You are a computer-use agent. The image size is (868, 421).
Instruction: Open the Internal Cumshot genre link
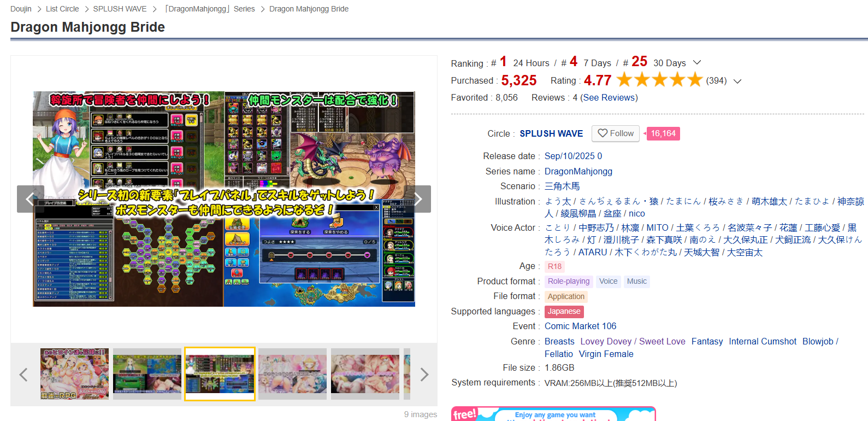[763, 341]
